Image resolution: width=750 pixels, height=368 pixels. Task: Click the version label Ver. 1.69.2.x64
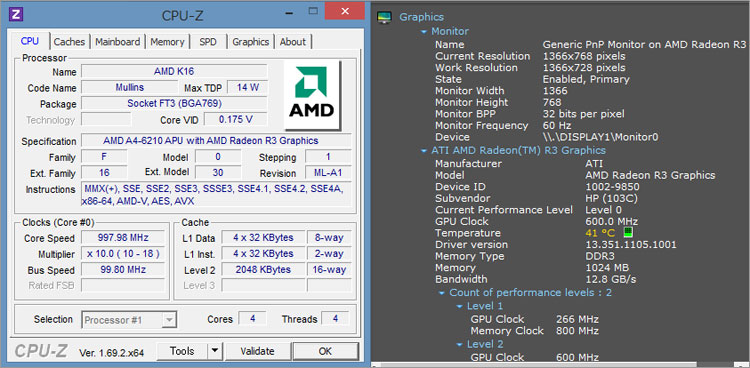111,353
